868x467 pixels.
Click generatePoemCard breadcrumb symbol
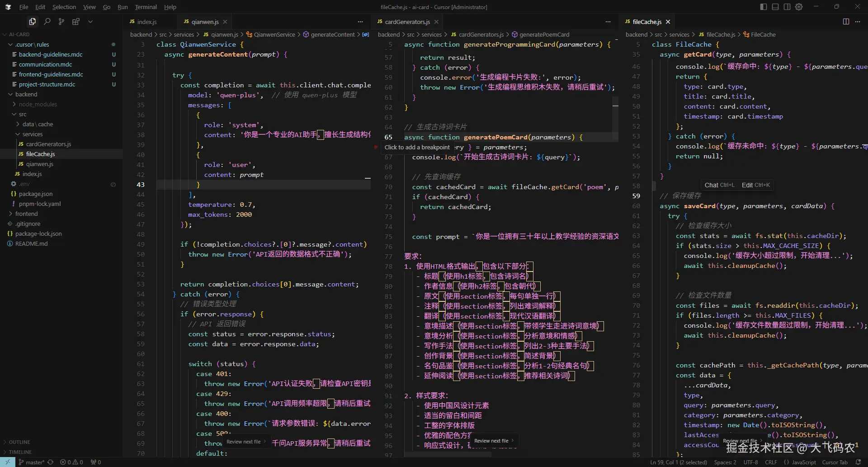coord(544,34)
